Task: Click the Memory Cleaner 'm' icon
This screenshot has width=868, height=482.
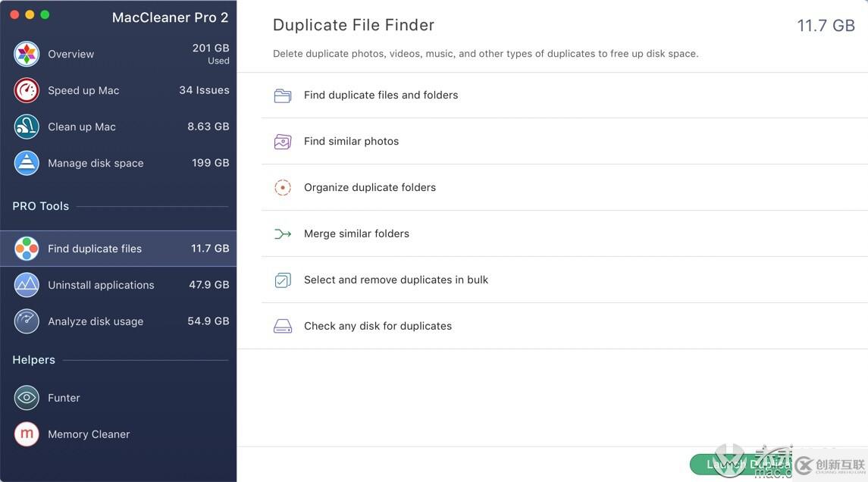Action: pos(27,433)
